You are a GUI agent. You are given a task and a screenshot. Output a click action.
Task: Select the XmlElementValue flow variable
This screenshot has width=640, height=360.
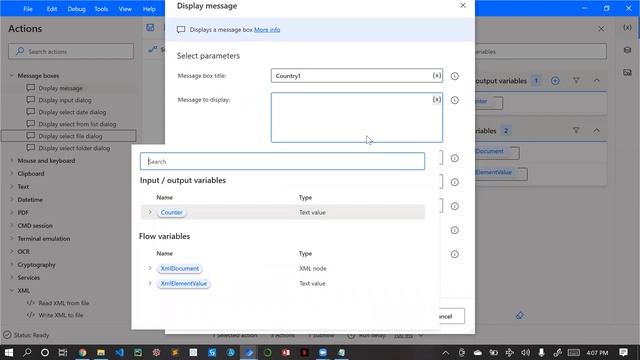click(184, 283)
